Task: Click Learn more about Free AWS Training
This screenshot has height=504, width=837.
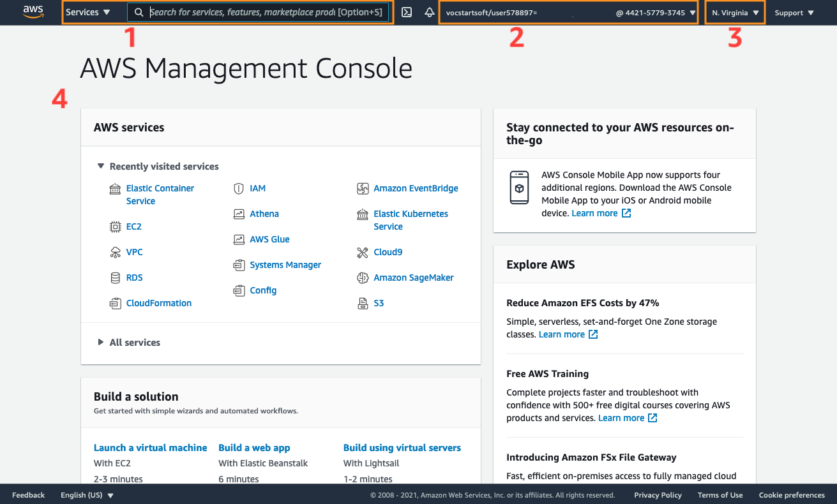Action: click(621, 418)
